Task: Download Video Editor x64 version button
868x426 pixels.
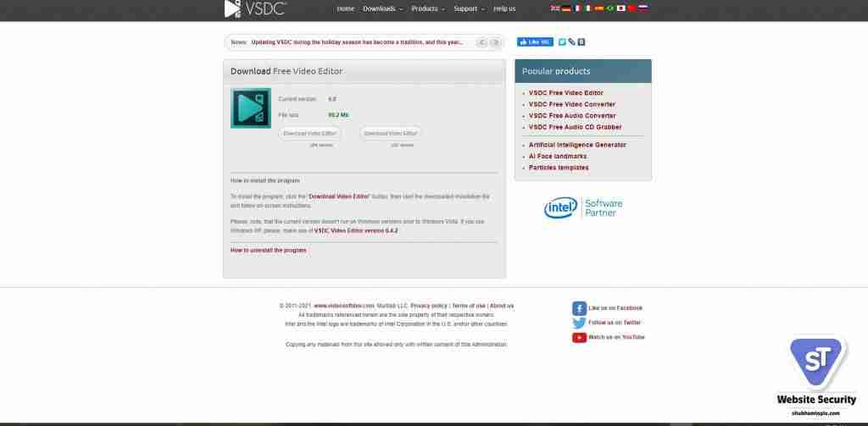Action: pos(309,133)
